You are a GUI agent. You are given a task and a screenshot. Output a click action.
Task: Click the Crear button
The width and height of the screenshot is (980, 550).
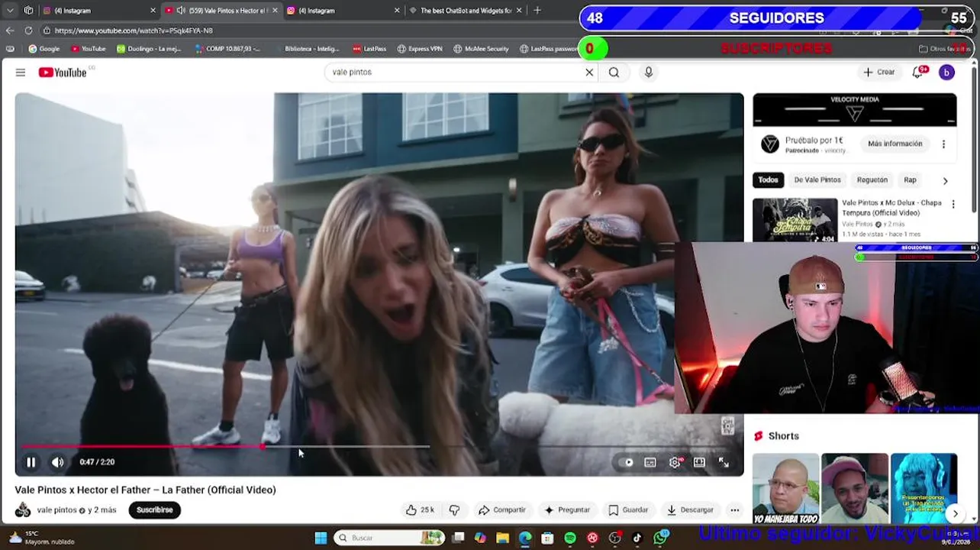coord(878,72)
